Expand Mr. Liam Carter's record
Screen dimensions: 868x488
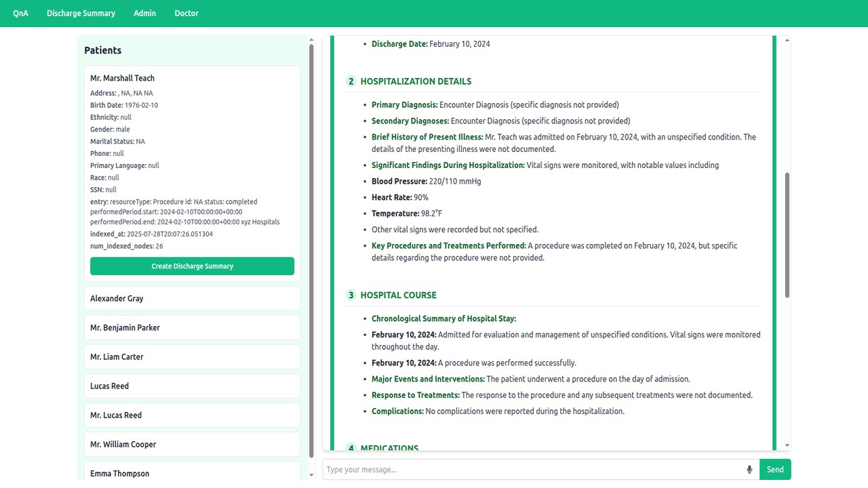[192, 357]
